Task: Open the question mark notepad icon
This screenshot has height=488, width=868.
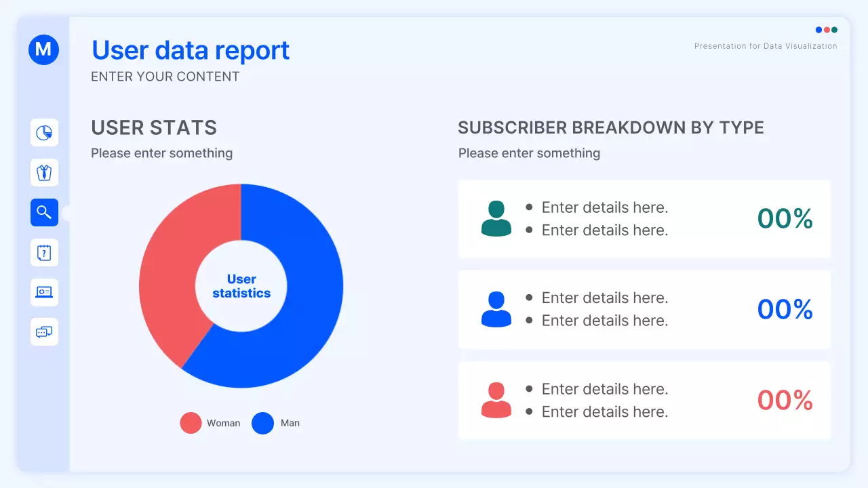Action: point(44,252)
